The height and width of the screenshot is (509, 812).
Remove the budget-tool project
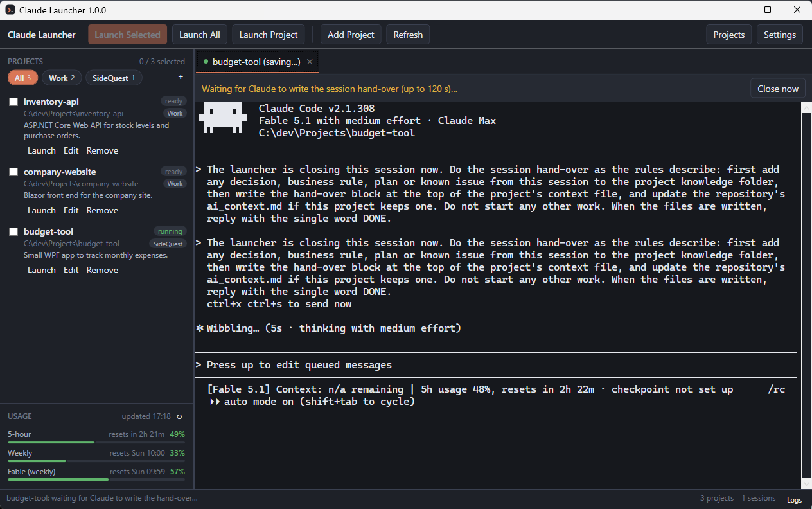click(102, 270)
